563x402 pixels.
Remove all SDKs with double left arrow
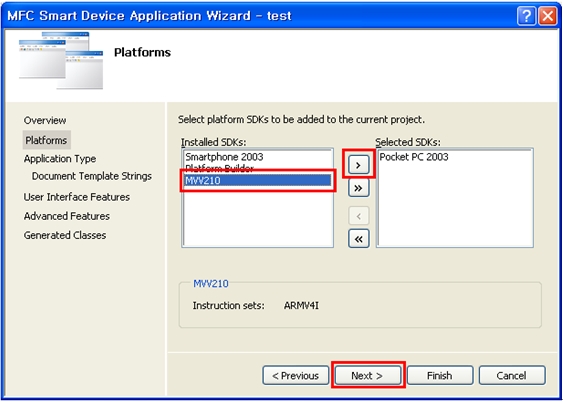(x=358, y=239)
